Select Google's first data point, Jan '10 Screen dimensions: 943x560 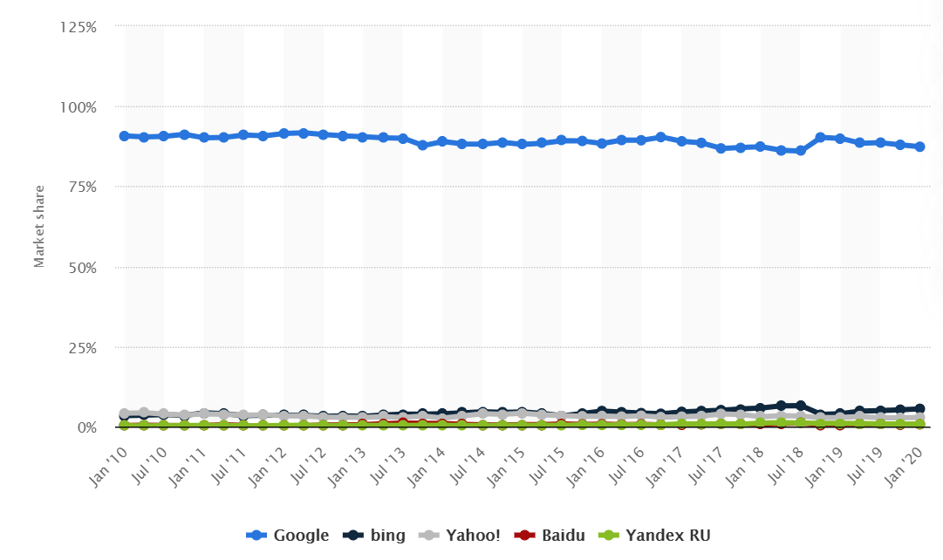[124, 136]
